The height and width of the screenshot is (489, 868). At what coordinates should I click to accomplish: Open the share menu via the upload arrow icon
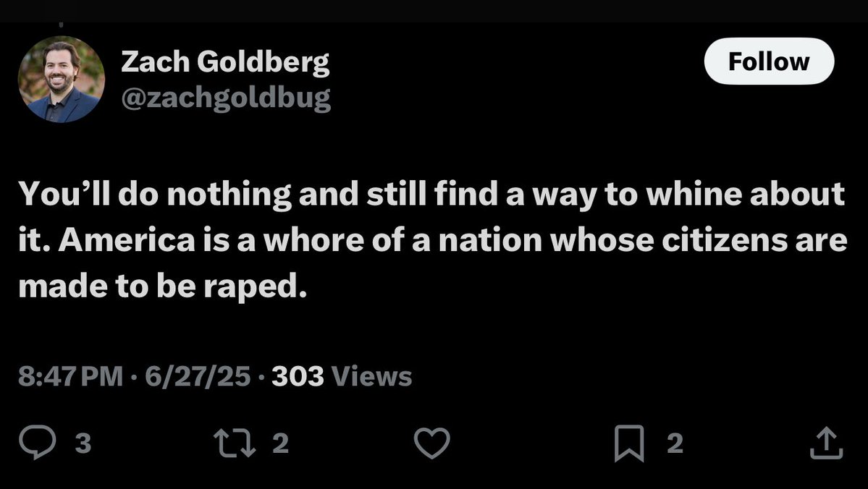coord(826,443)
